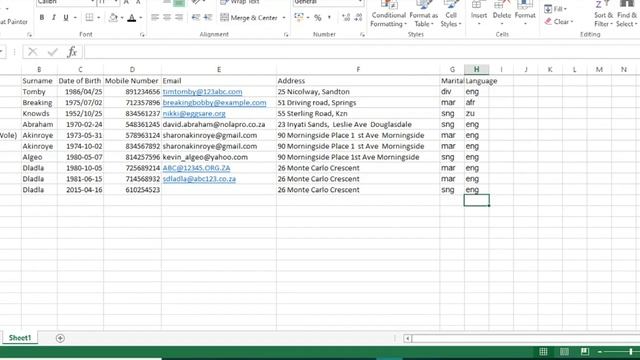Open the Format cells menu

tap(525, 13)
